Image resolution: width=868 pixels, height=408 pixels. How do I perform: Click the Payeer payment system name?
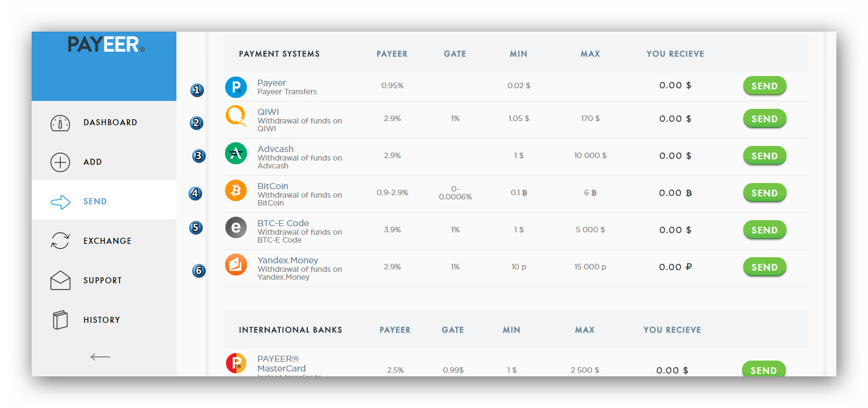[271, 83]
